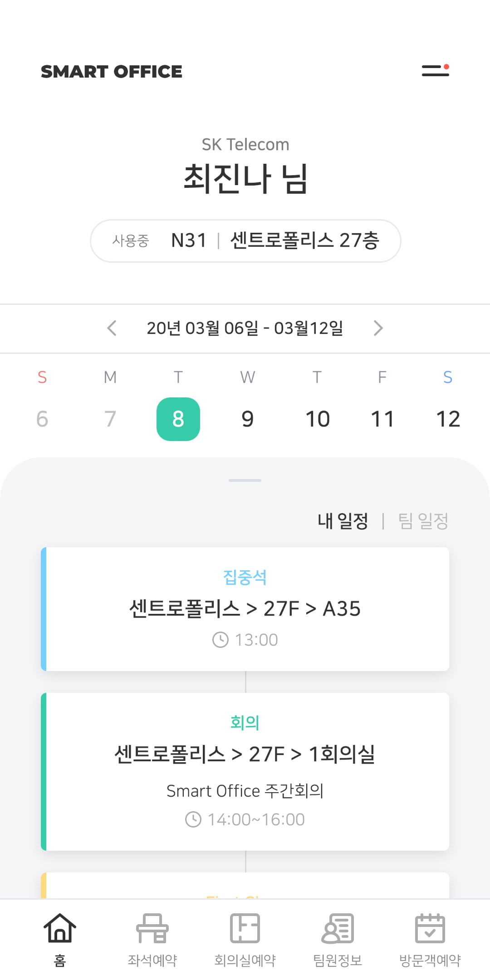
Task: Select Wednesday the 9th in calendar
Action: (248, 419)
